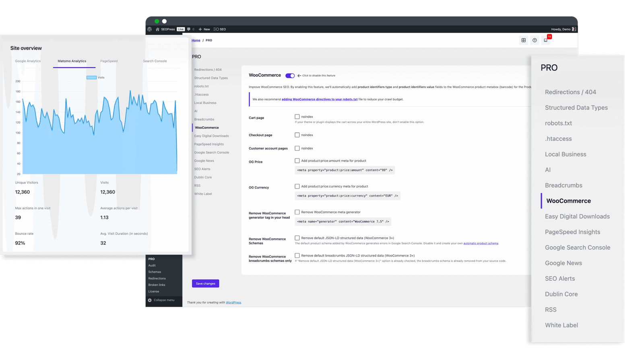The width and height of the screenshot is (644, 362).
Task: Enable Add product:price:amount meta checkbox
Action: 297,161
